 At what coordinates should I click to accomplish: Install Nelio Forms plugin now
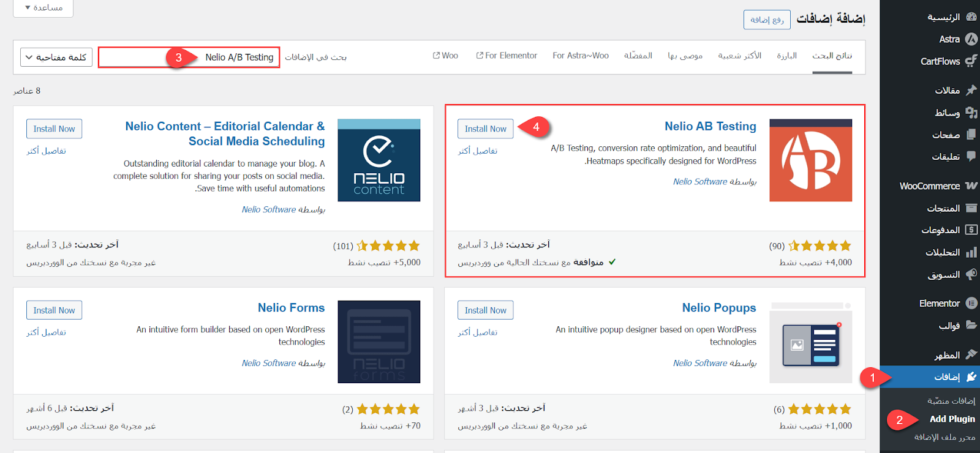click(x=54, y=310)
